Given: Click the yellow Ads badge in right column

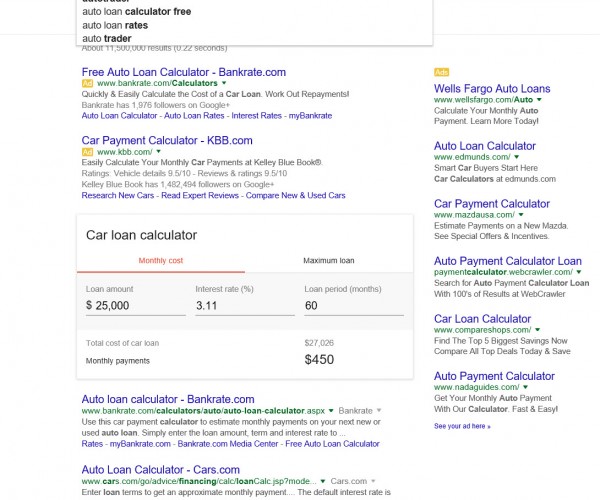Looking at the screenshot, I should [x=441, y=72].
